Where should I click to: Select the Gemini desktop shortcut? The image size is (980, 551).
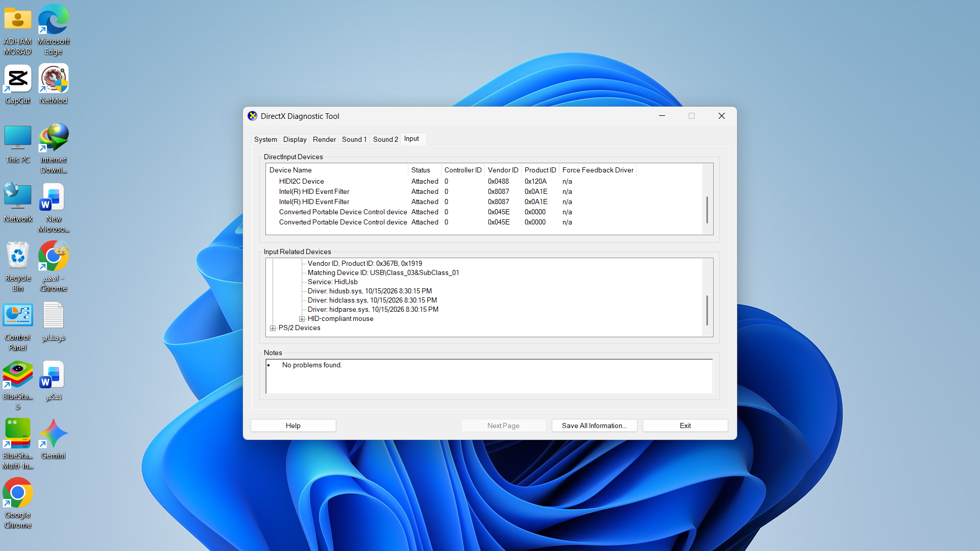point(54,439)
